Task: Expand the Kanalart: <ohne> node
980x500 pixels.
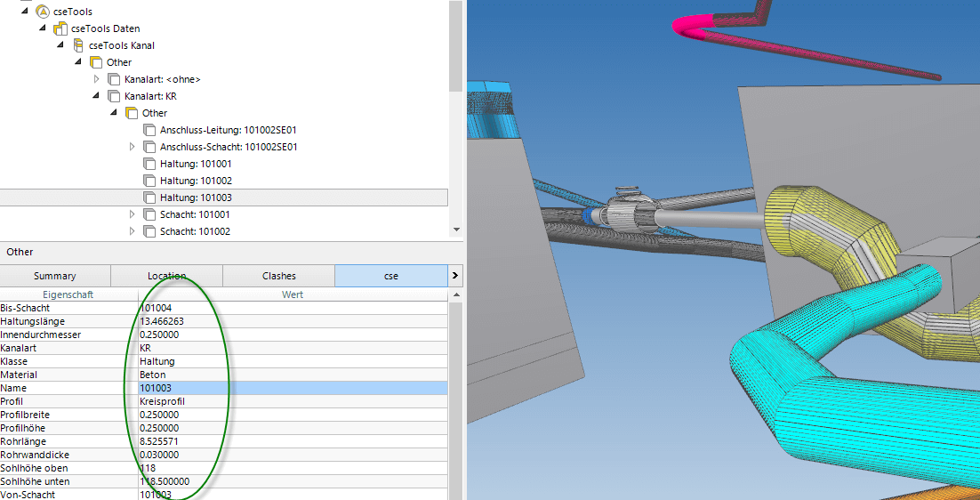Action: pos(97,79)
